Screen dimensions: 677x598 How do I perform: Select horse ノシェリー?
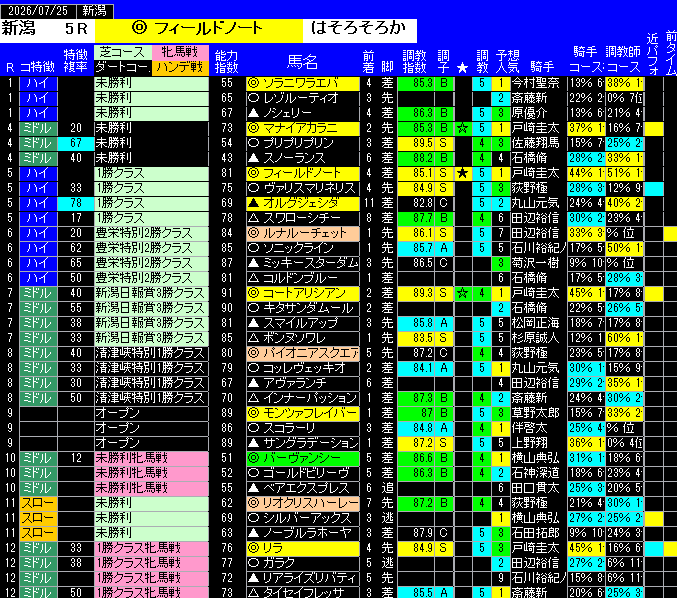[x=303, y=113]
